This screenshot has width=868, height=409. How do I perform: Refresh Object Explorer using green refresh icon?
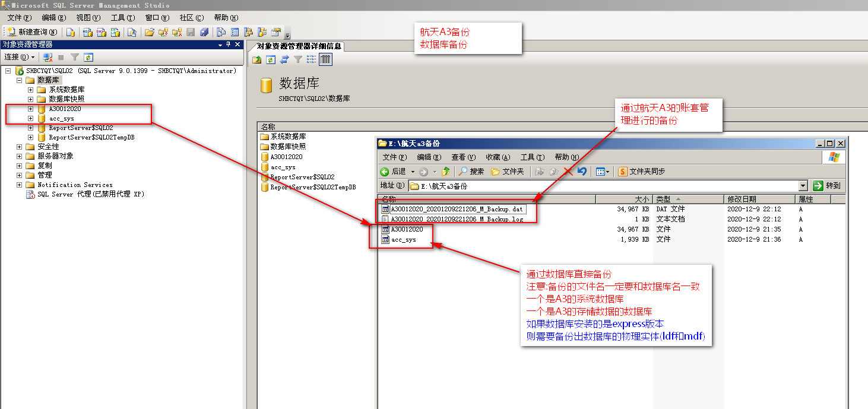[88, 57]
